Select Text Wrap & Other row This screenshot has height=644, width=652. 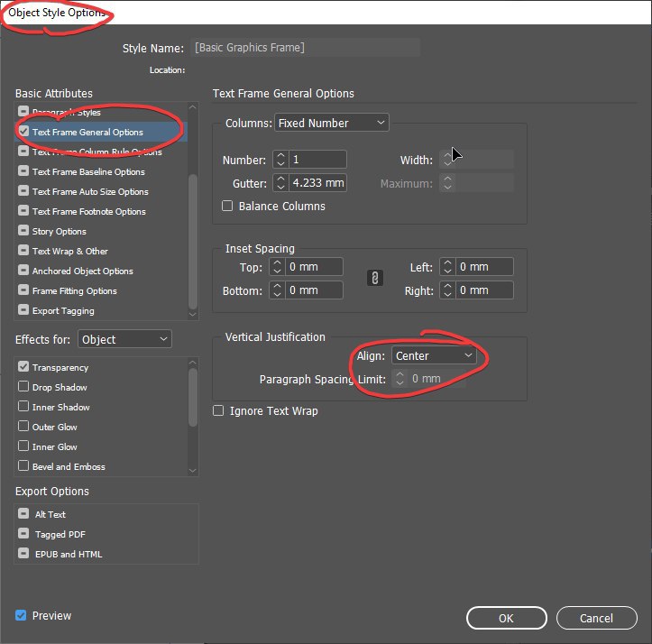(101, 252)
